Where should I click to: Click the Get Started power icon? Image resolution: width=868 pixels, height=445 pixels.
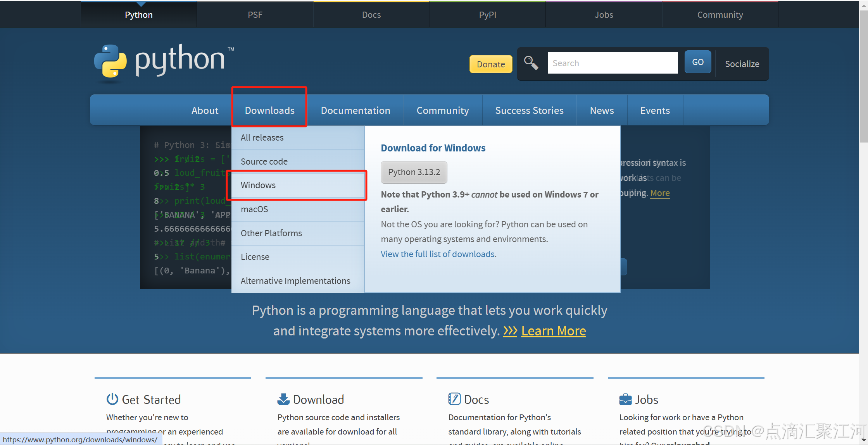[112, 399]
